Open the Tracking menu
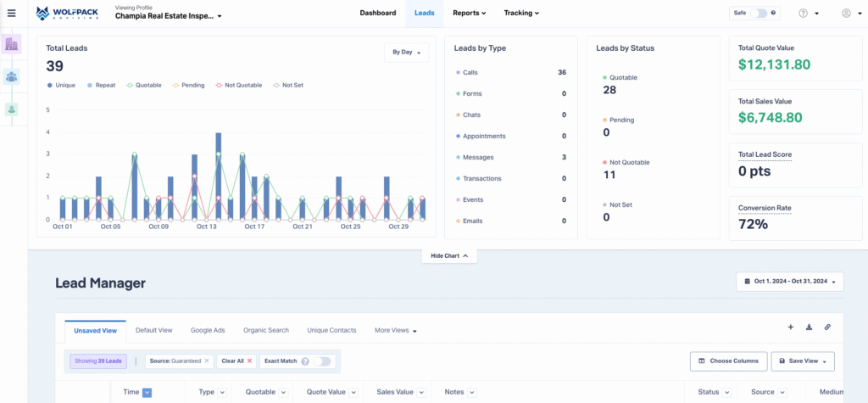The height and width of the screenshot is (403, 868). tap(521, 14)
